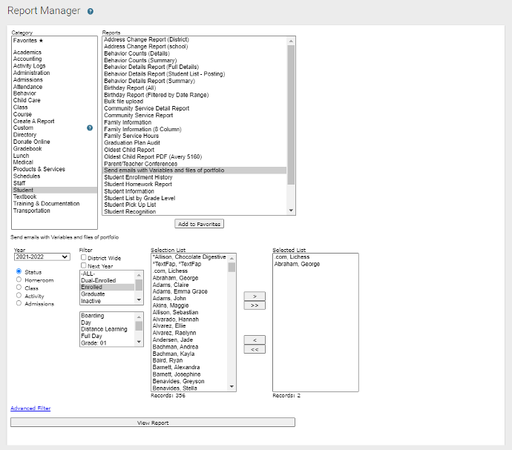The height and width of the screenshot is (450, 512).
Task: Open the Report Manager help icon
Action: pos(90,11)
